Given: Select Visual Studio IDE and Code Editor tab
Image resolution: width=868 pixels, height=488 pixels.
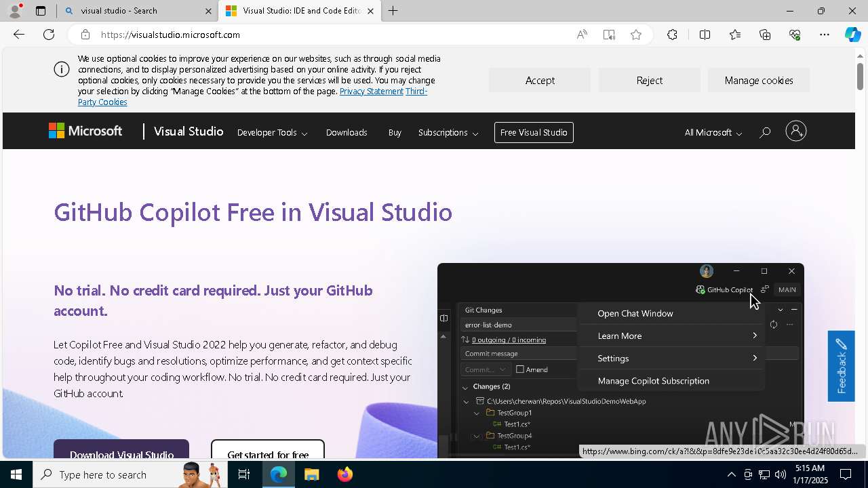Looking at the screenshot, I should (299, 11).
